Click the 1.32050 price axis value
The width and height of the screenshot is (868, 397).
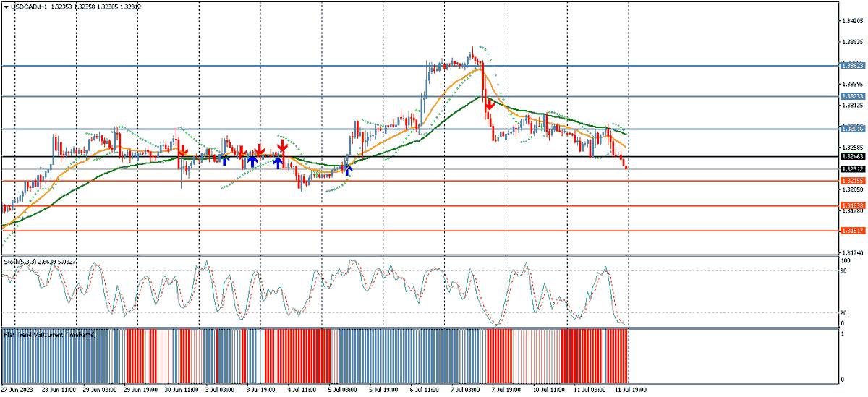tap(853, 190)
